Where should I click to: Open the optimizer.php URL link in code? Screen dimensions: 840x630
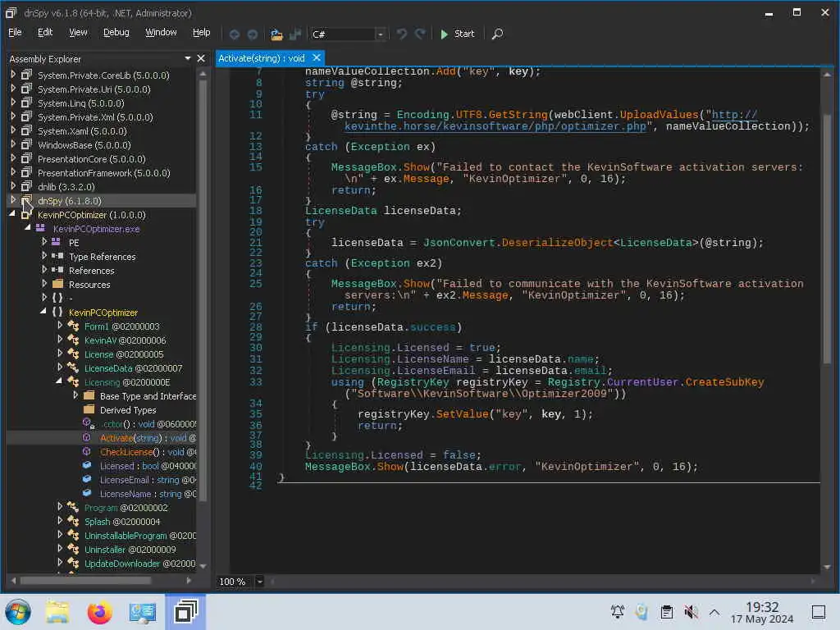tap(495, 126)
